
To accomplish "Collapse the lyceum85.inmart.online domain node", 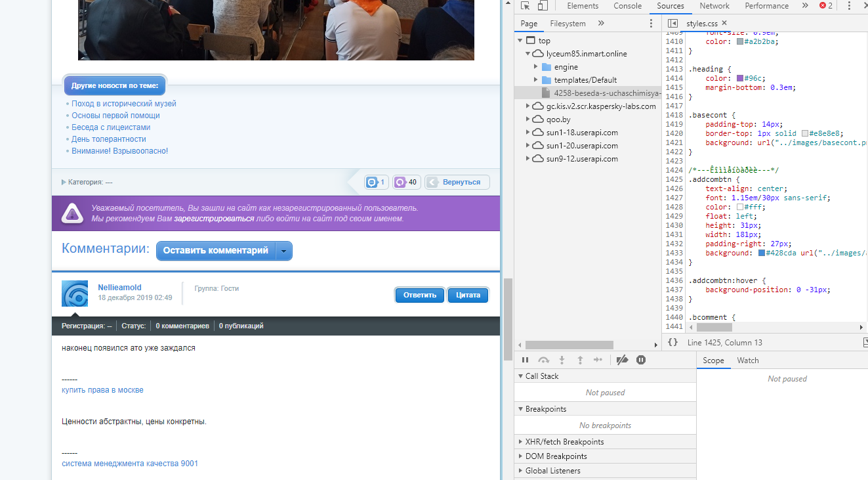I will click(x=527, y=54).
